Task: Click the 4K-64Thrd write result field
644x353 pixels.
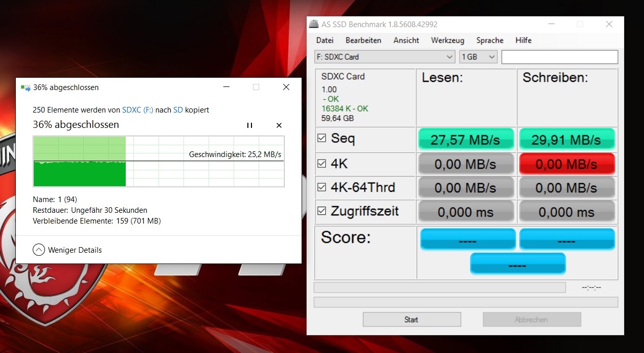Action: (x=567, y=188)
